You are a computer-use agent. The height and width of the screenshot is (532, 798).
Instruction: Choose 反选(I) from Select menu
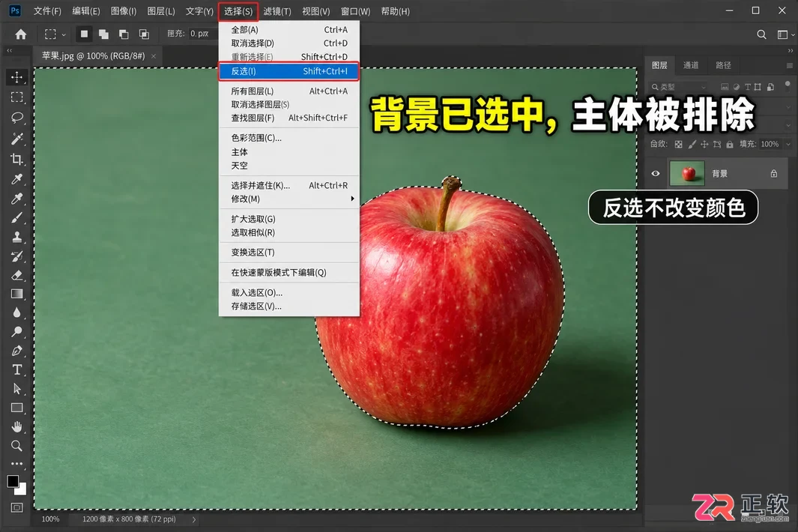click(289, 71)
